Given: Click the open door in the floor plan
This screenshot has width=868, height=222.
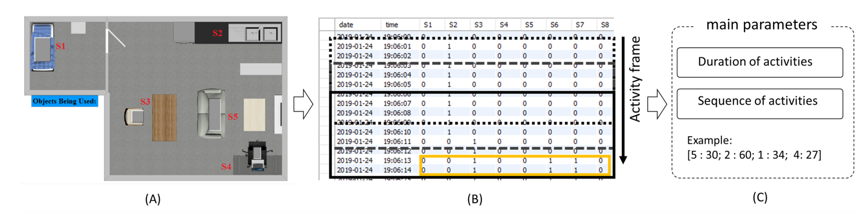Looking at the screenshot, I should point(114,39).
